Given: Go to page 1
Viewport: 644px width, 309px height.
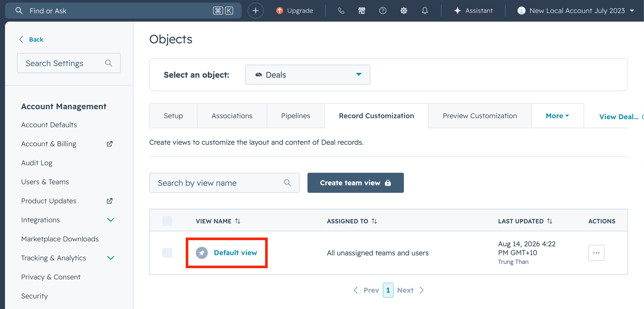Looking at the screenshot, I should click(388, 290).
